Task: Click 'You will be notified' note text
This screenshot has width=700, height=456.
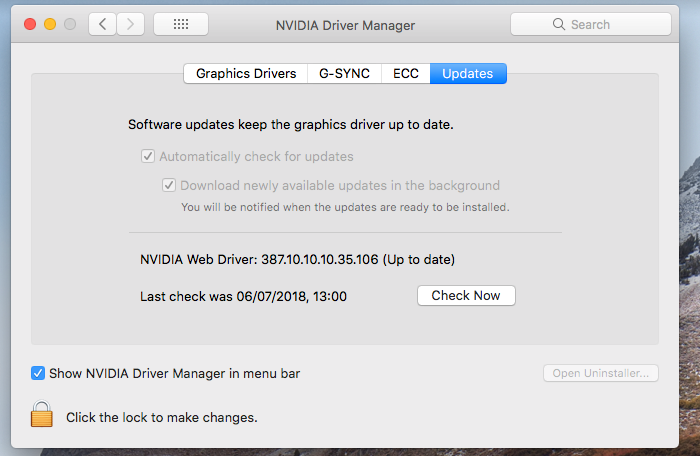Action: pyautogui.click(x=345, y=207)
